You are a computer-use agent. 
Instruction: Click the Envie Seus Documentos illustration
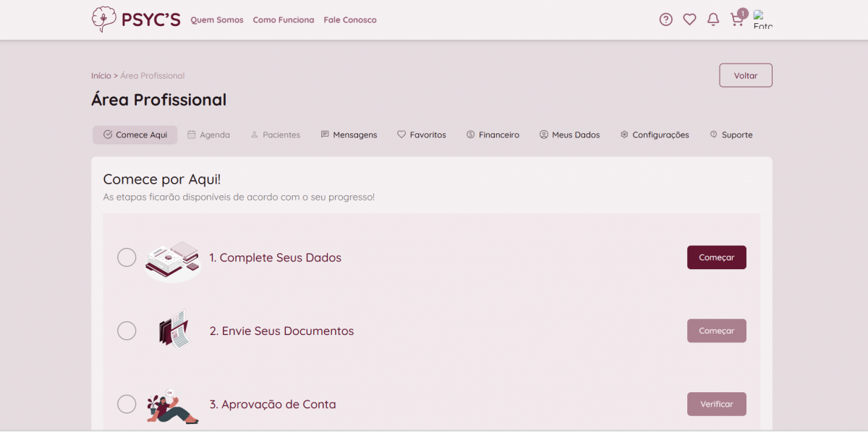coord(174,331)
